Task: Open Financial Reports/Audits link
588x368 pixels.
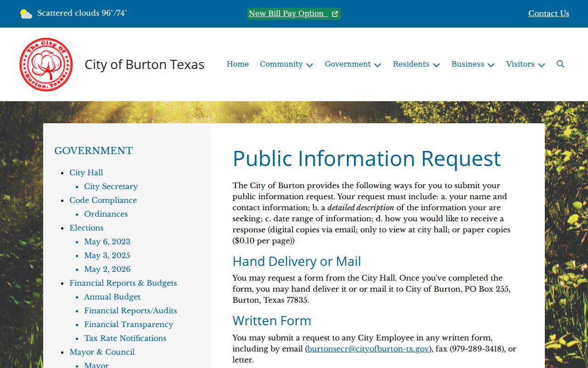Action: point(130,310)
